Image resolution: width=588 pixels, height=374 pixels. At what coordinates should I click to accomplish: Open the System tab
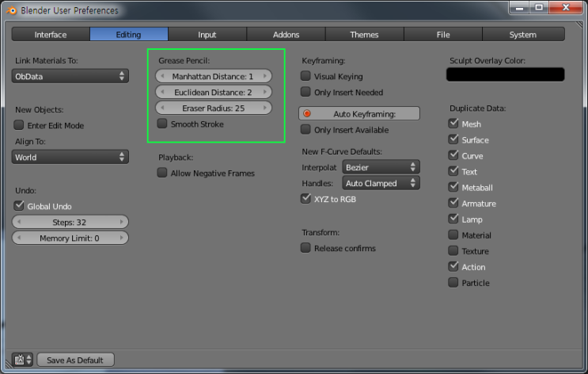523,35
